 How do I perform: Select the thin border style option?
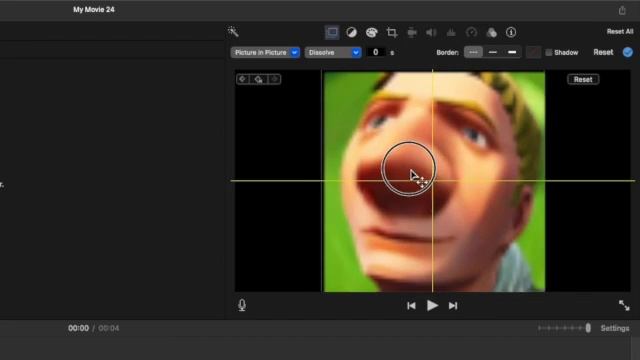(493, 52)
